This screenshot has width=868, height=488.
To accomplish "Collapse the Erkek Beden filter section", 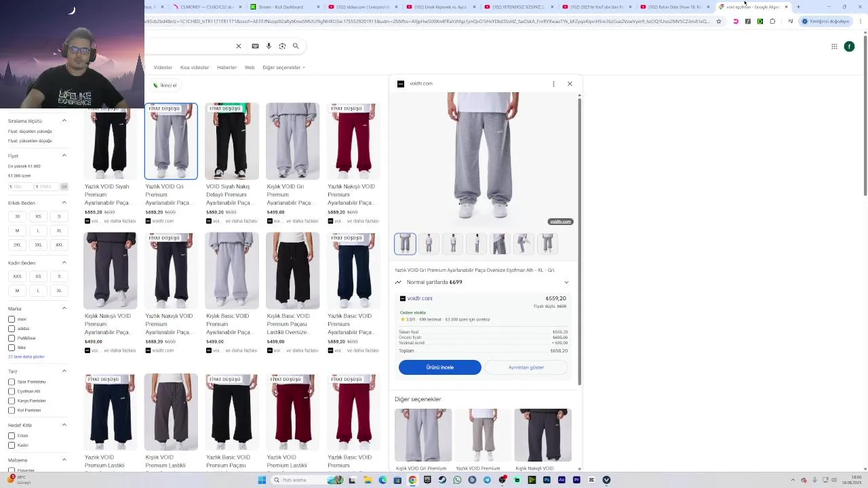I will [x=64, y=203].
